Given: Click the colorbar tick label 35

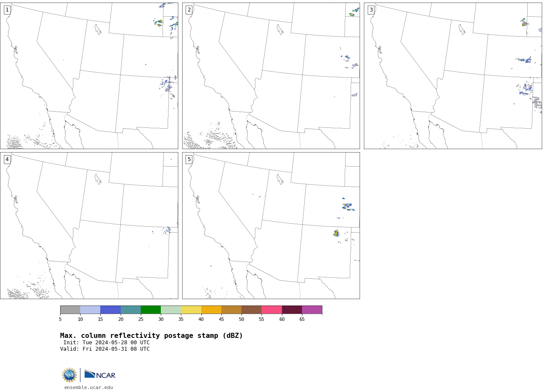Looking at the screenshot, I should point(181,319).
